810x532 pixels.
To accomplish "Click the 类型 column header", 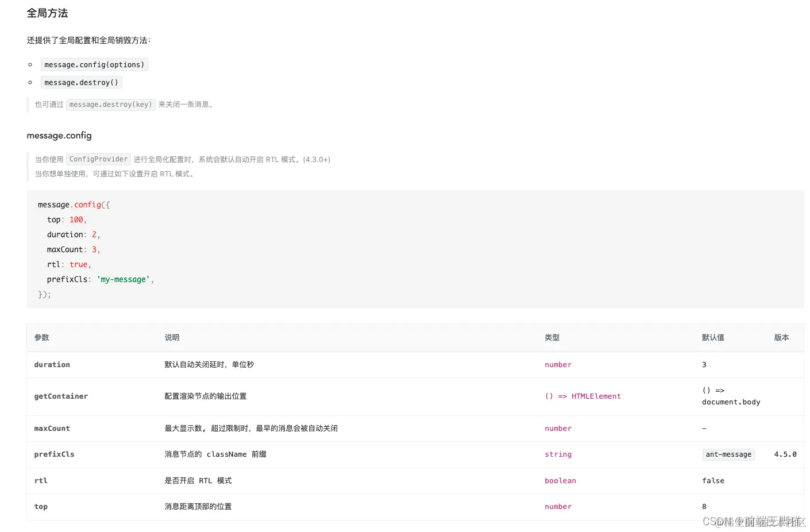I will coord(551,337).
